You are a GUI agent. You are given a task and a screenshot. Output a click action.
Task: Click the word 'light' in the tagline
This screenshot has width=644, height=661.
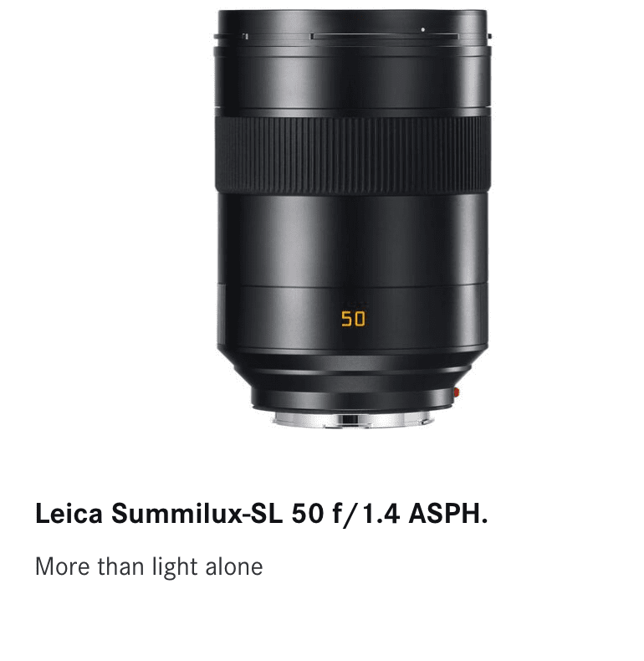point(175,567)
